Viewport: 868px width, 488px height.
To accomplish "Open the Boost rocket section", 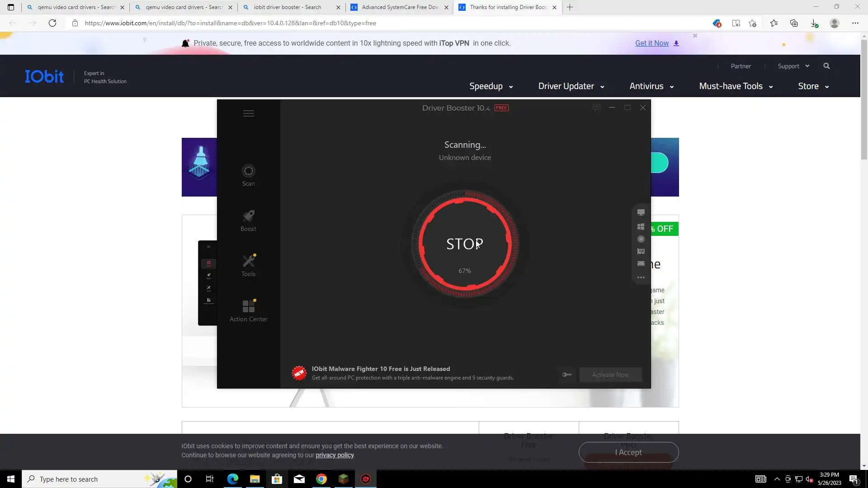I will (248, 220).
